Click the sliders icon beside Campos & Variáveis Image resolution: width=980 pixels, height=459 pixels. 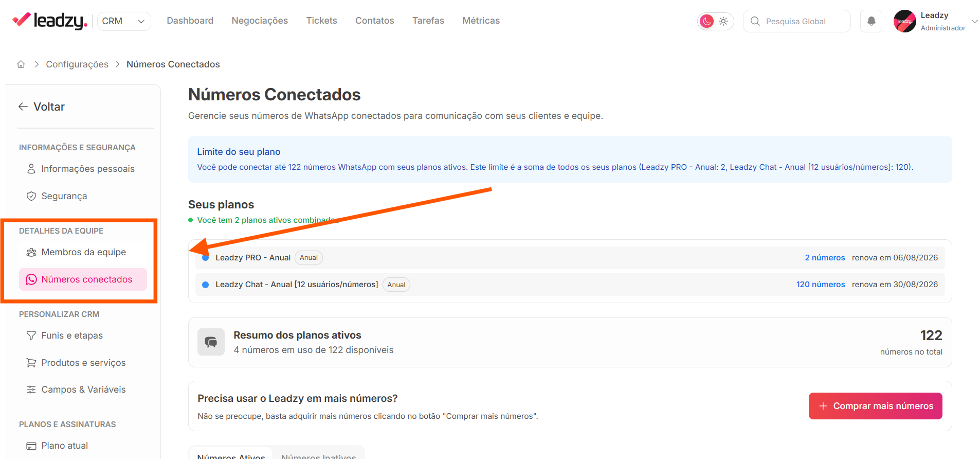tap(31, 390)
